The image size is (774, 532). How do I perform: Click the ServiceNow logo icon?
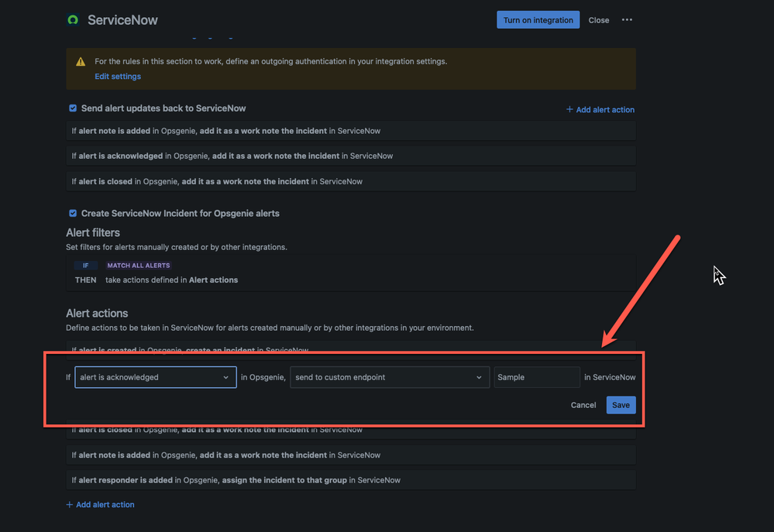(73, 19)
